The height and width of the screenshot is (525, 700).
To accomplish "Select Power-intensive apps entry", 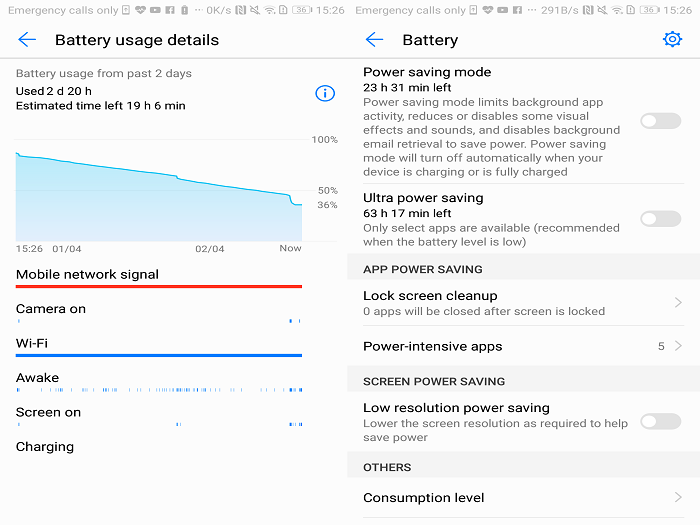I will pyautogui.click(x=523, y=346).
